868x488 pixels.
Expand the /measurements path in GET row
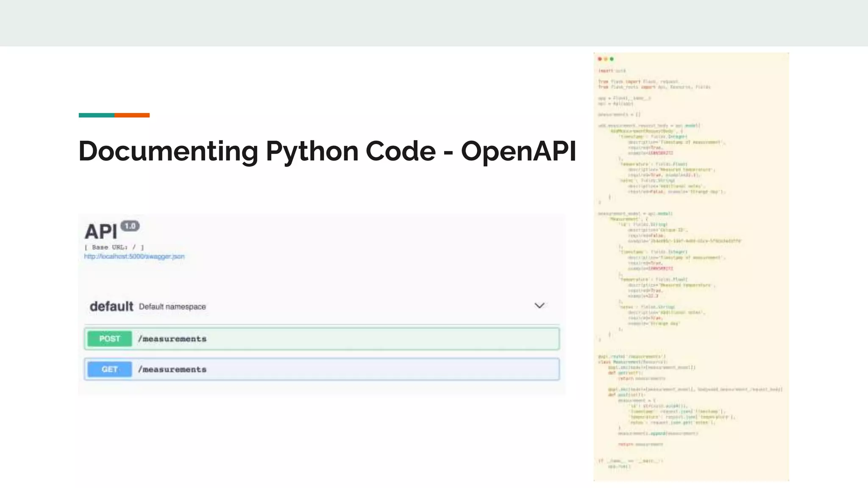pos(172,369)
